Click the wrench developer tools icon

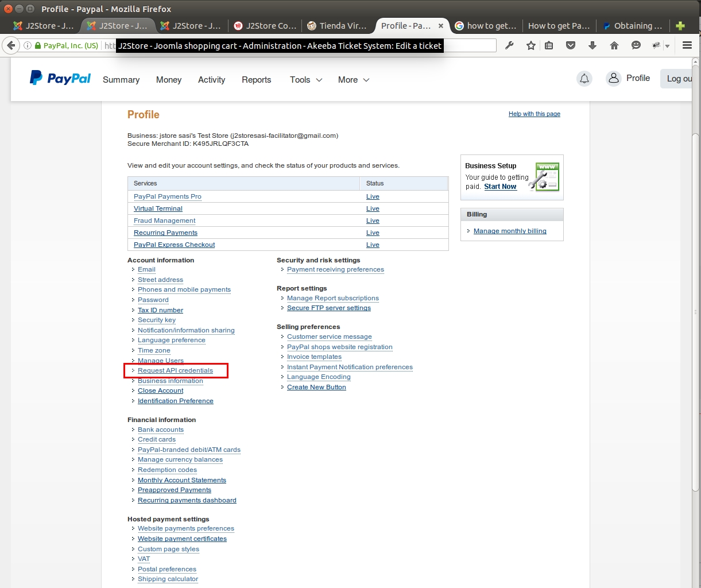pos(509,45)
